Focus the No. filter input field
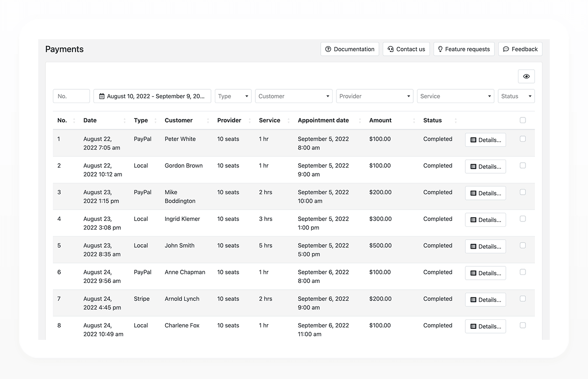 71,96
